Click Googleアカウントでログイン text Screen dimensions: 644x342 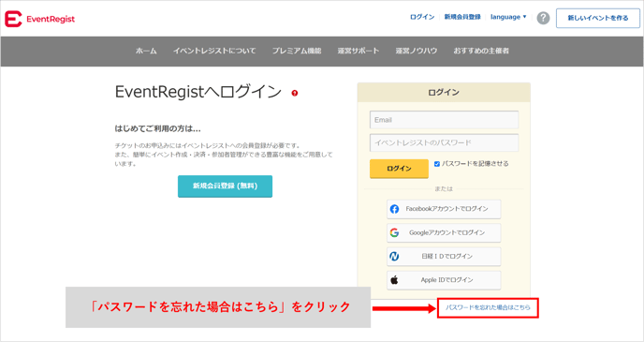tap(446, 232)
